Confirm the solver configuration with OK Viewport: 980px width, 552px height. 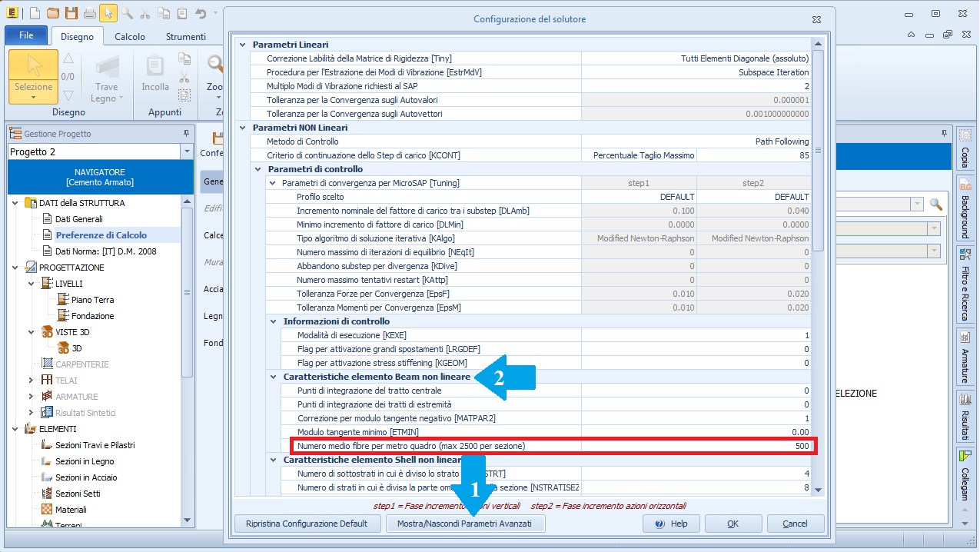click(733, 524)
